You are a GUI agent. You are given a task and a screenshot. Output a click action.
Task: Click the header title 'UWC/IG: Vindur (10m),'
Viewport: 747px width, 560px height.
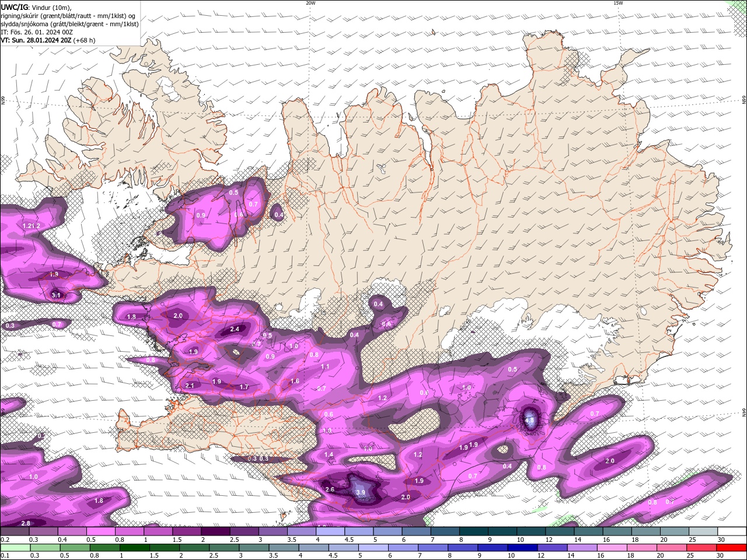[x=36, y=7]
